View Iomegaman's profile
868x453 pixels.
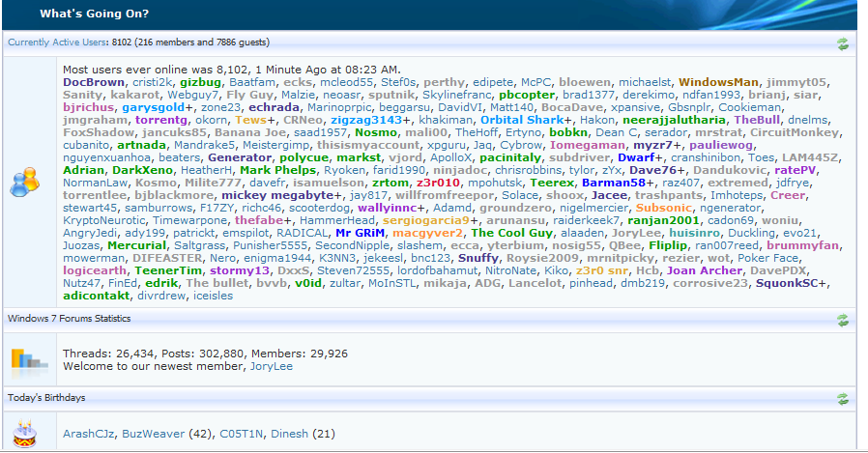[588, 145]
